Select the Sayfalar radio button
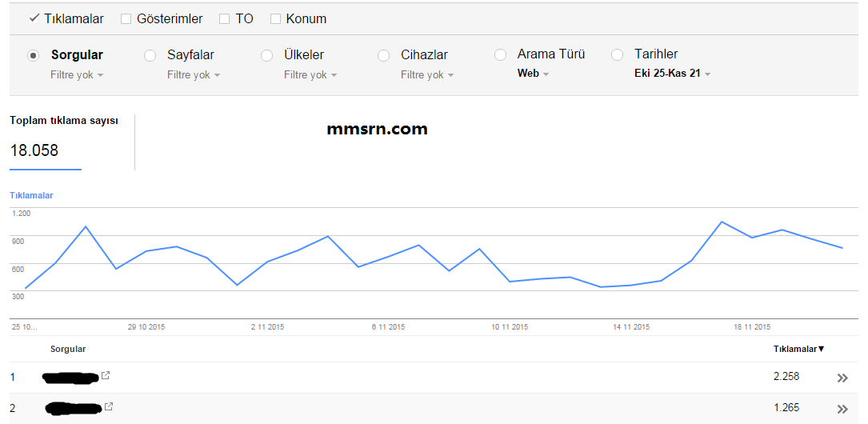Viewport: 868px width, 424px height. pos(150,55)
